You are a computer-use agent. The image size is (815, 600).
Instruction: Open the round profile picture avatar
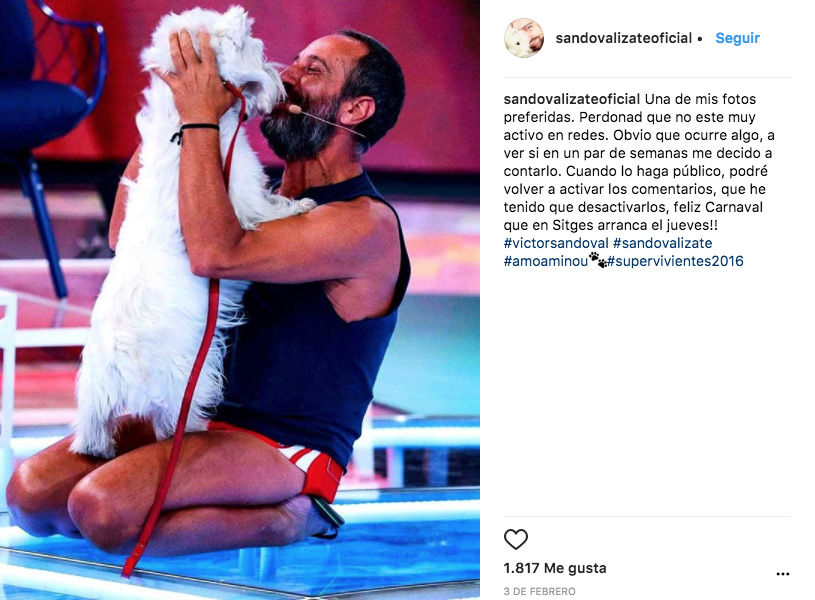524,38
